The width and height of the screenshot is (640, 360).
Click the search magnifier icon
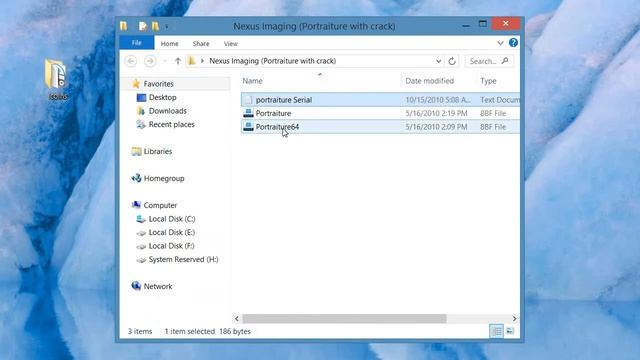coord(505,61)
